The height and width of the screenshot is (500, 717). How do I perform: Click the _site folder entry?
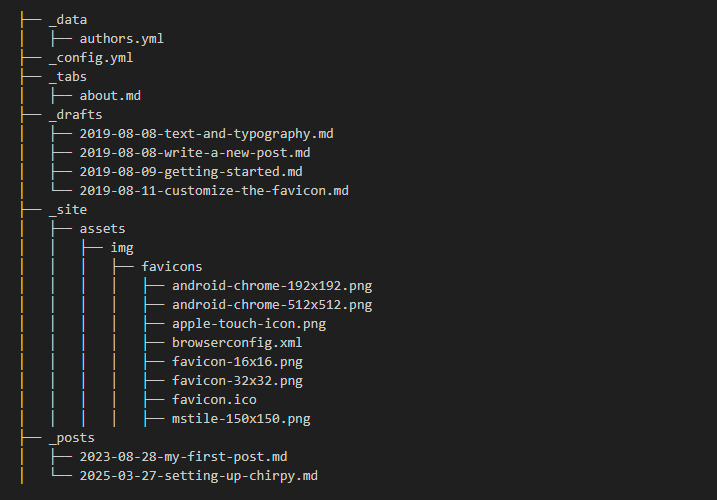[67, 210]
